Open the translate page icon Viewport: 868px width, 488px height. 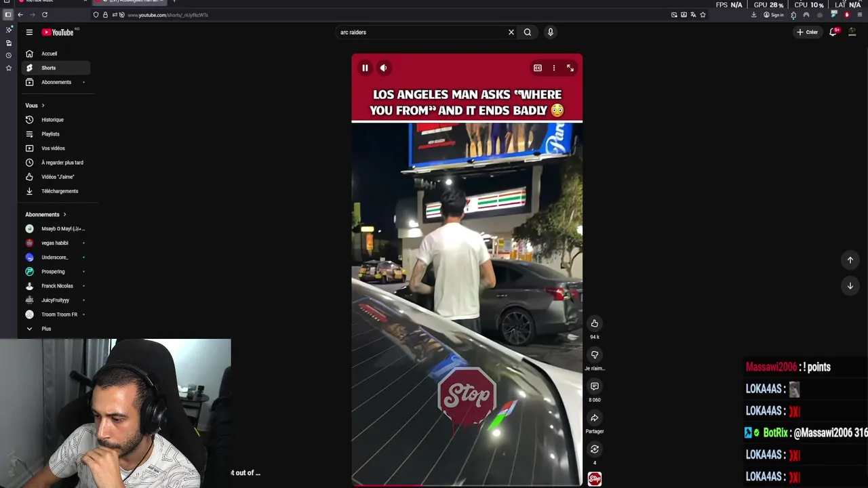[693, 15]
